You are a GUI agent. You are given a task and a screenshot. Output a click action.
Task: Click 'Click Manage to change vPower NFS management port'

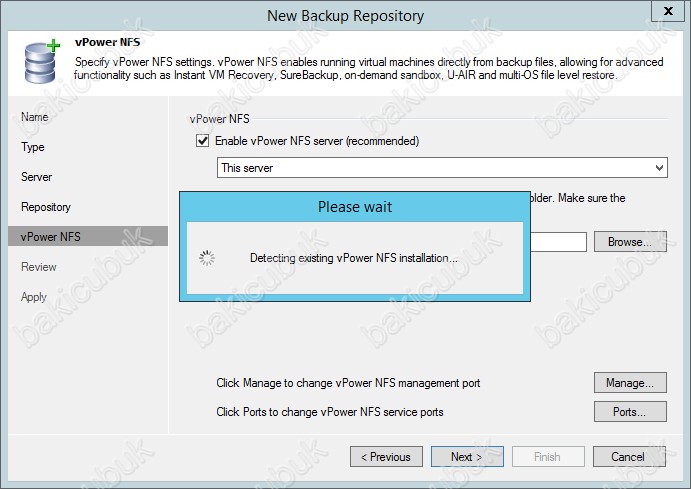(348, 383)
